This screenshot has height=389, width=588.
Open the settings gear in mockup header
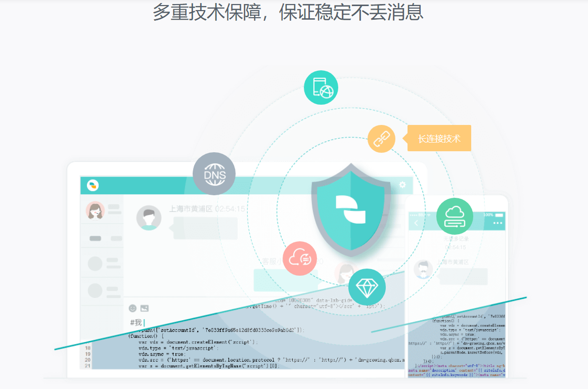point(402,185)
